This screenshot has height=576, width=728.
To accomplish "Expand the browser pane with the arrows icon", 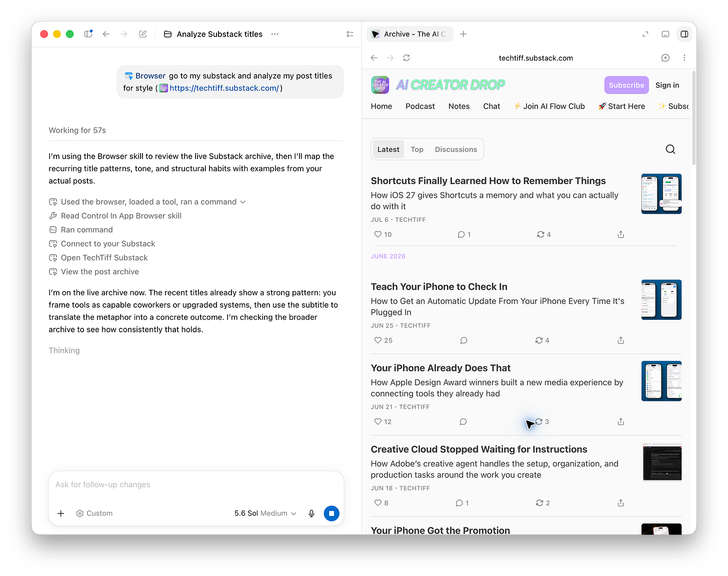I will point(645,34).
